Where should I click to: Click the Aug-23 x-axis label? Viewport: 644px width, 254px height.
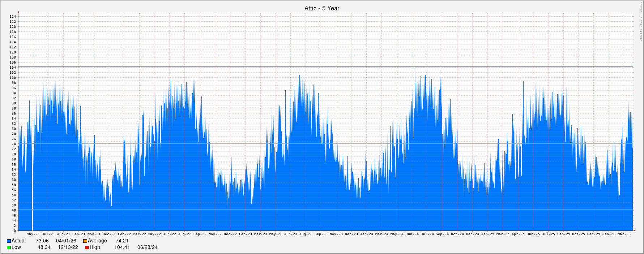click(x=306, y=234)
